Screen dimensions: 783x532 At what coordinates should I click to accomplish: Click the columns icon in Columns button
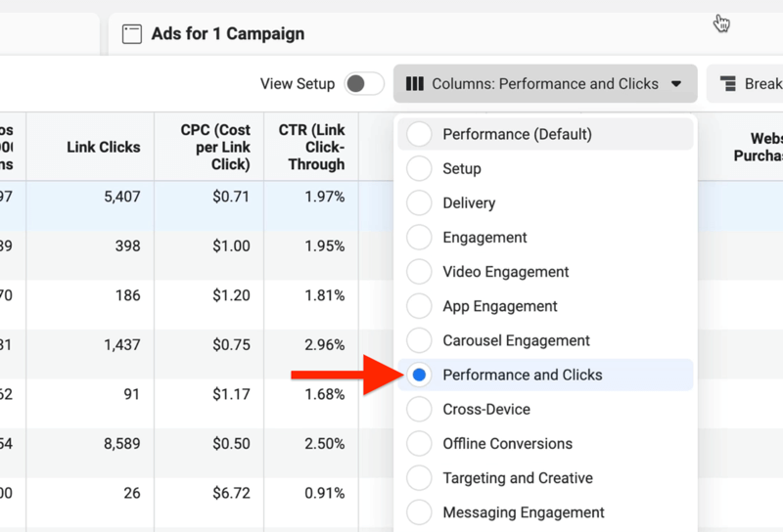pos(415,83)
